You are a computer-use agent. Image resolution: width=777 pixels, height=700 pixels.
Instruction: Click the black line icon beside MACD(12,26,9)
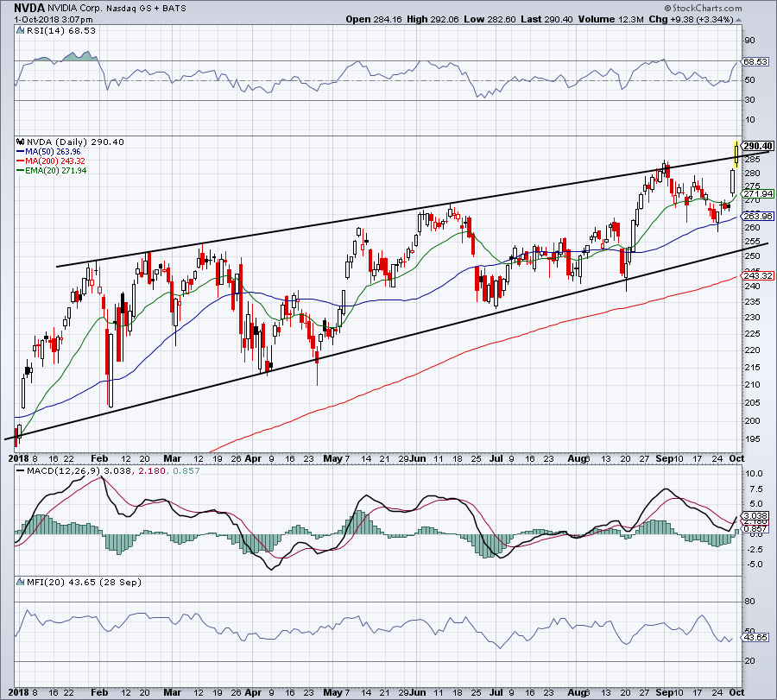21,470
